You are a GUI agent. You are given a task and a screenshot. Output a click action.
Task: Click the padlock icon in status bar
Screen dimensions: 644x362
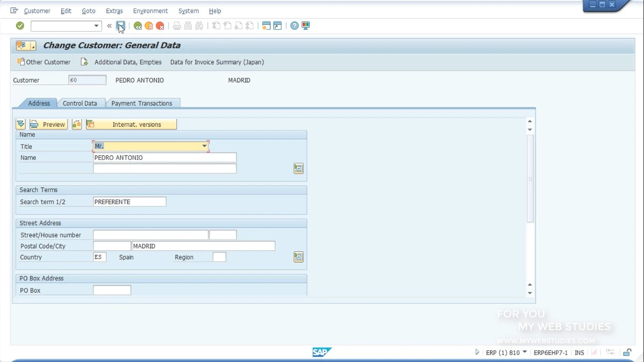627,352
